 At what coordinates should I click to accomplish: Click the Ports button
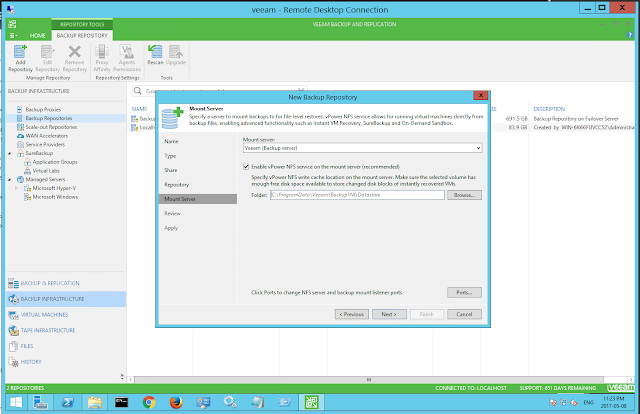pos(464,293)
